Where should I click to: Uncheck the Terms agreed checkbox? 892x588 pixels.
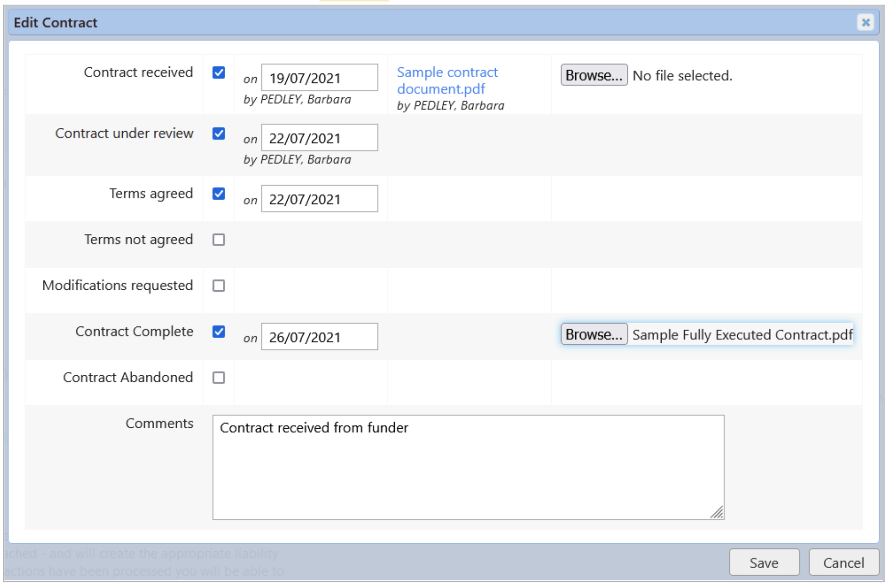[219, 193]
